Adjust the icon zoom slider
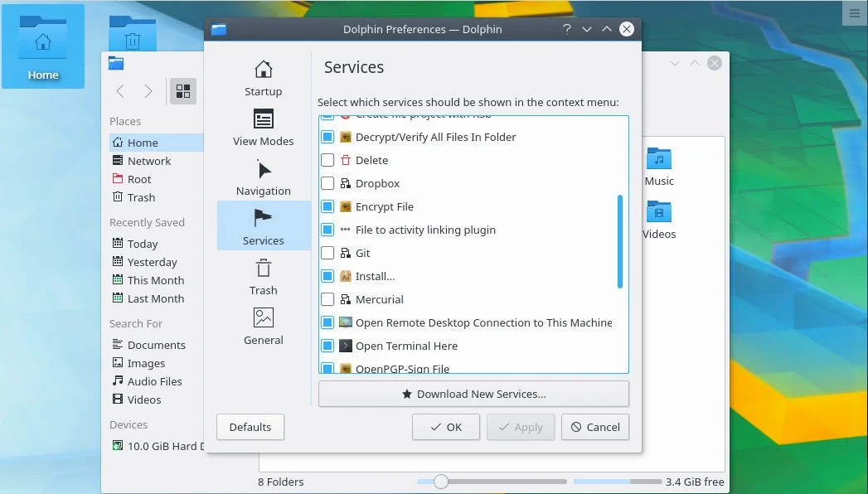 tap(440, 481)
